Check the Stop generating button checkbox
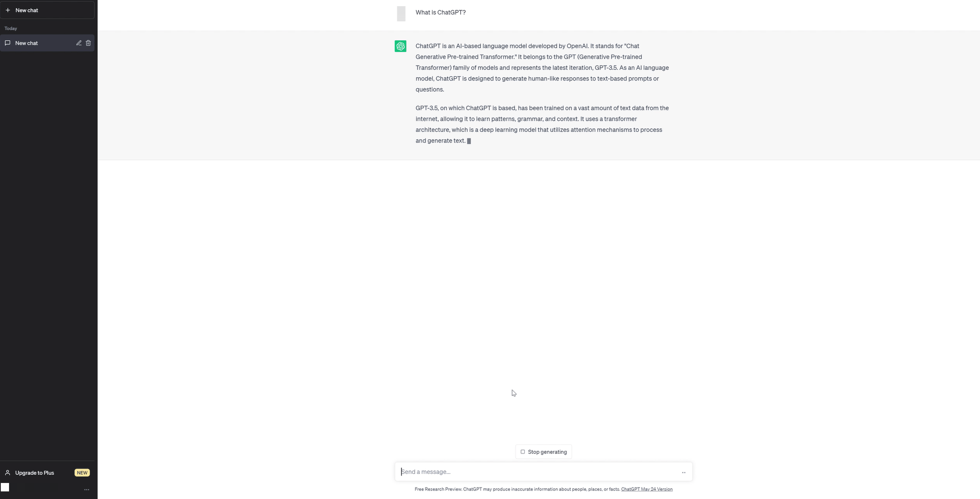Image resolution: width=980 pixels, height=499 pixels. 522,451
